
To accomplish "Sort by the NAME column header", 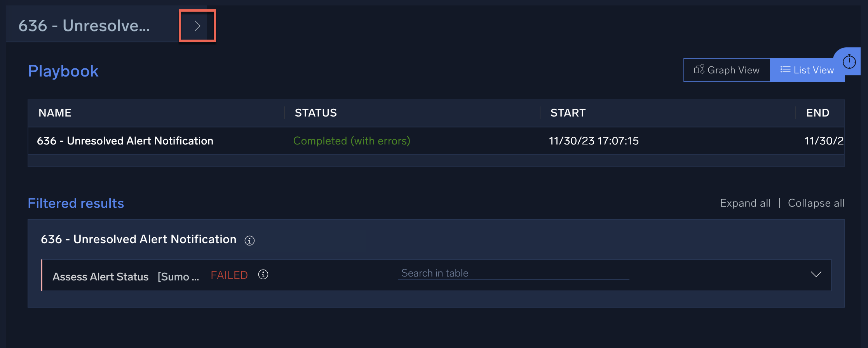I will coord(55,113).
